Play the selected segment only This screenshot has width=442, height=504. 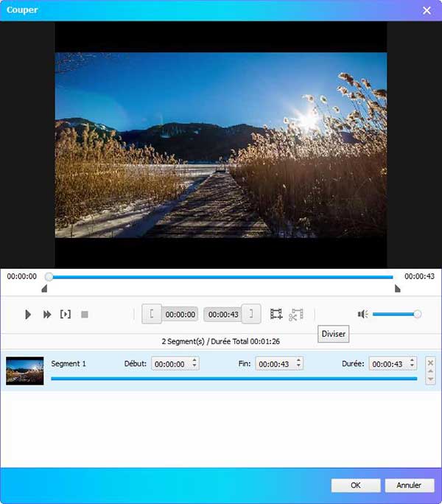pos(66,315)
